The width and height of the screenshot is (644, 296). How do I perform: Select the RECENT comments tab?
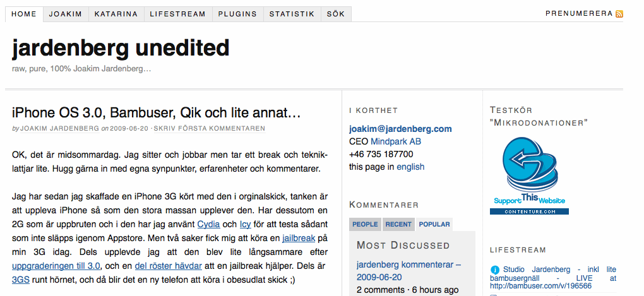(x=398, y=224)
